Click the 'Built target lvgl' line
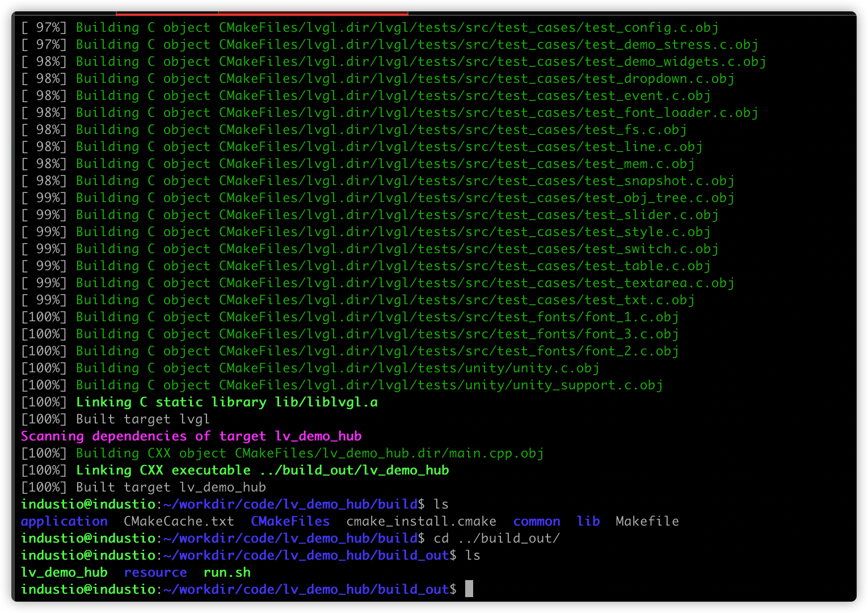The image size is (868, 613). click(x=116, y=419)
